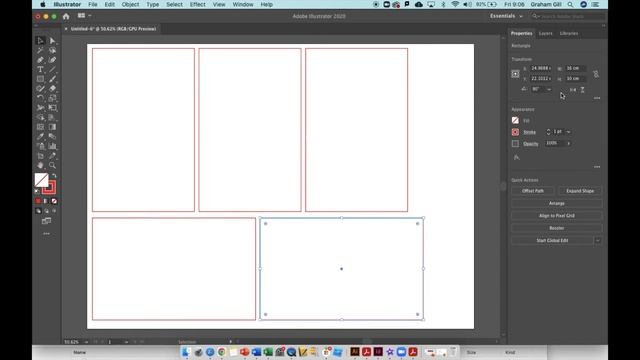Screen dimensions: 640x360
Task: Open Start Global Edit options arrow
Action: [x=598, y=240]
